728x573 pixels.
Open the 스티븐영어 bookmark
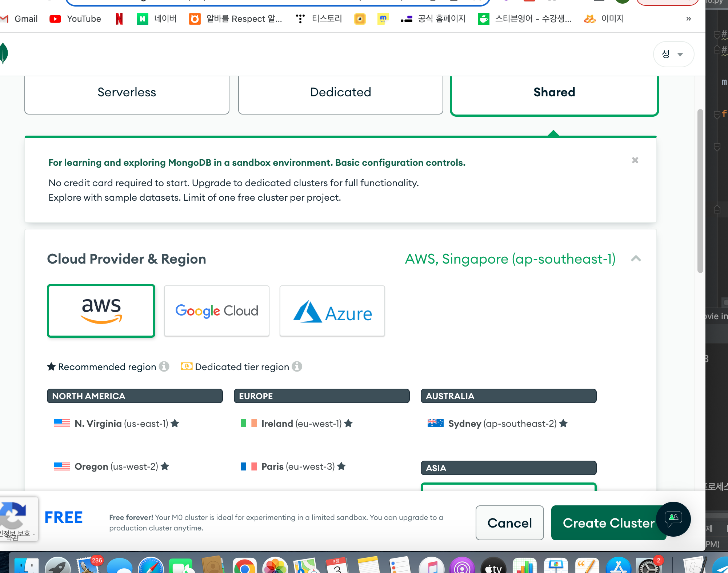point(525,19)
